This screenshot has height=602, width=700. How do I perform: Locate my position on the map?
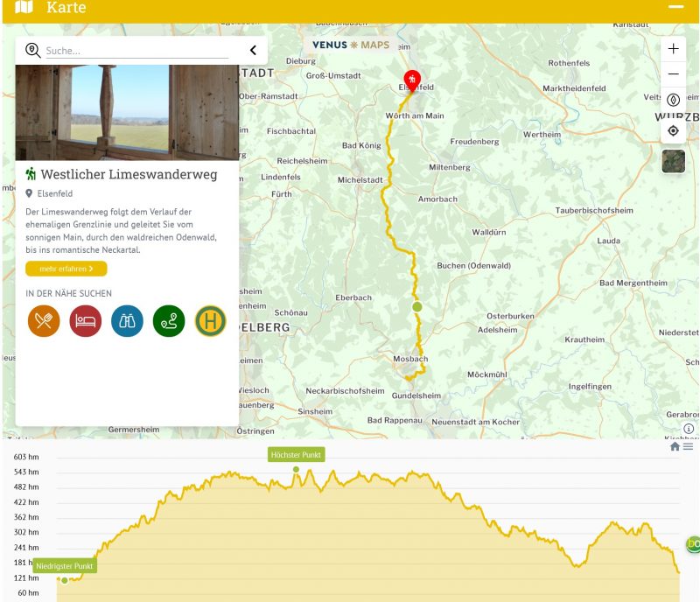pyautogui.click(x=673, y=130)
